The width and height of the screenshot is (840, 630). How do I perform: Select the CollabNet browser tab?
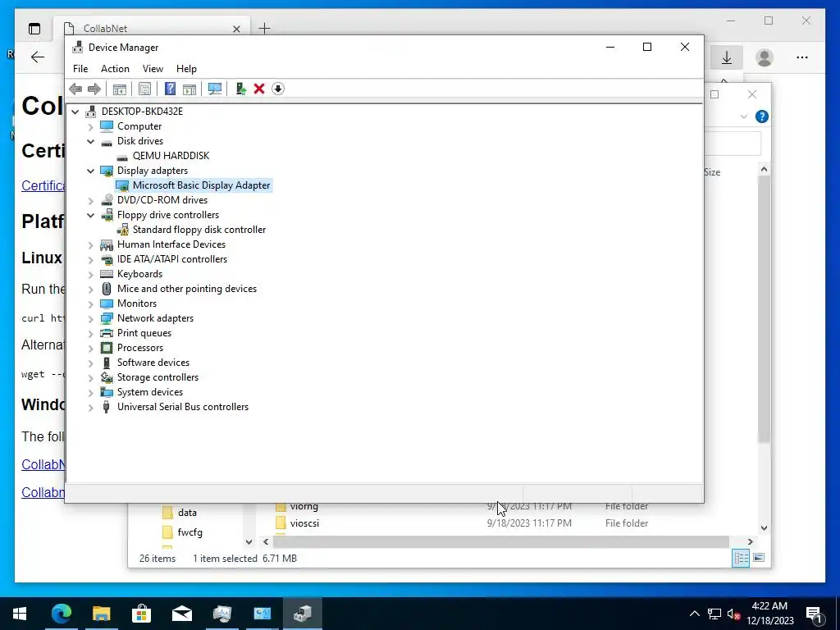[150, 29]
